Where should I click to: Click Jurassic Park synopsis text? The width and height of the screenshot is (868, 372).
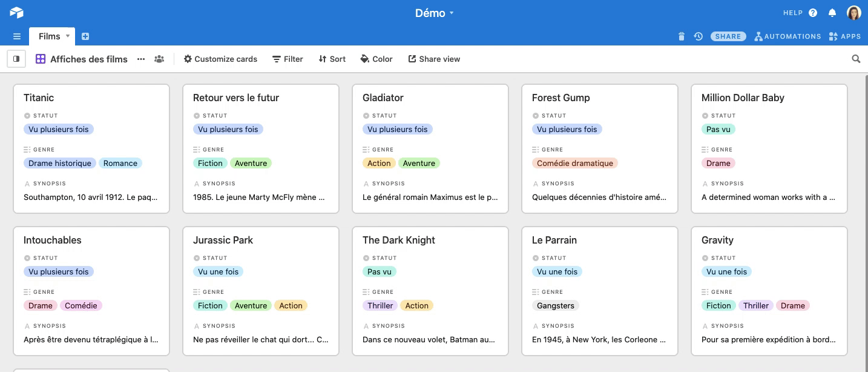261,339
